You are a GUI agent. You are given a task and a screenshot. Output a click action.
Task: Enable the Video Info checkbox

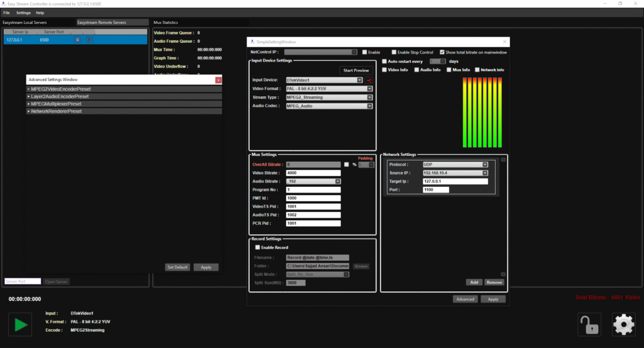click(x=384, y=70)
